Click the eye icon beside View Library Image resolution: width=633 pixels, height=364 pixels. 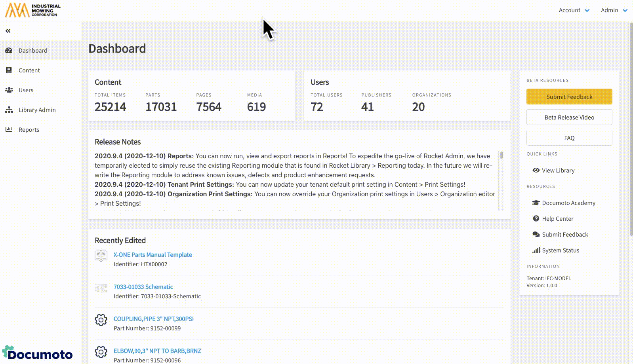[536, 171]
